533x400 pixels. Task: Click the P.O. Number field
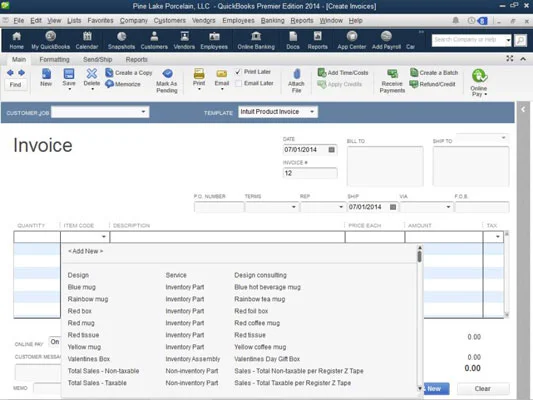(219, 207)
